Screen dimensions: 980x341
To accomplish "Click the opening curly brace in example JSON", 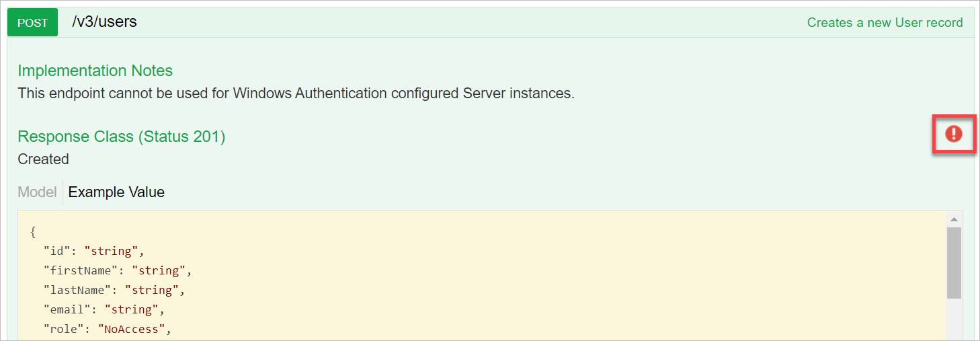I will point(33,232).
